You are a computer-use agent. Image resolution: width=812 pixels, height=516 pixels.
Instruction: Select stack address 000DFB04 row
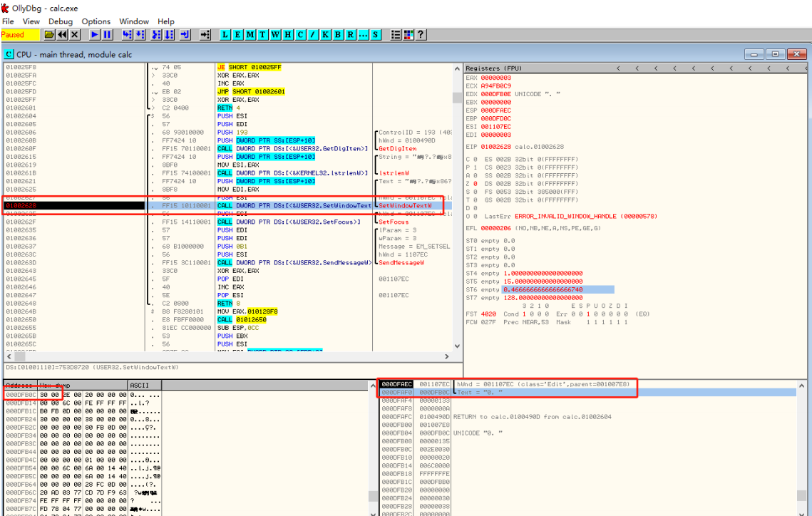click(x=587, y=433)
